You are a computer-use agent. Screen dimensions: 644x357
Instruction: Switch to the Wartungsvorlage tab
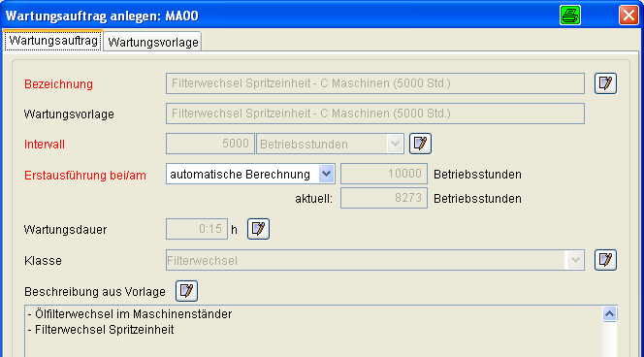point(153,42)
